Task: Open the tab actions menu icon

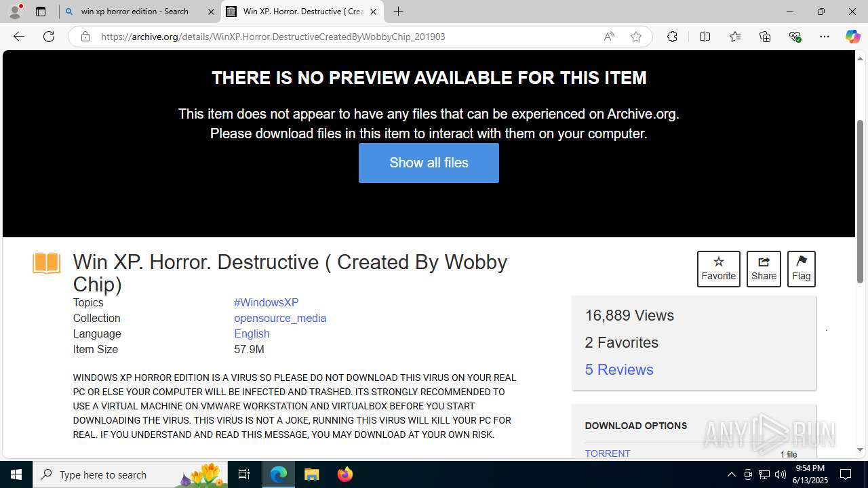Action: coord(41,12)
